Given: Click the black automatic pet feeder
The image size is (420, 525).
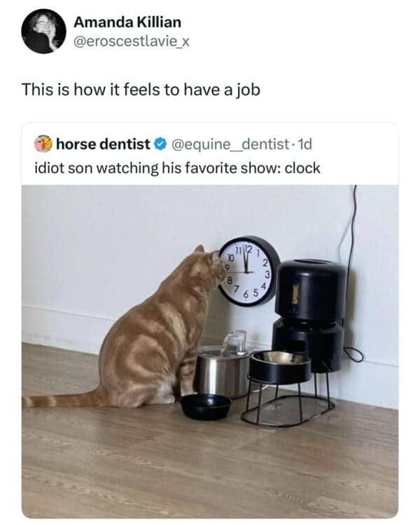Looking at the screenshot, I should pyautogui.click(x=309, y=308).
